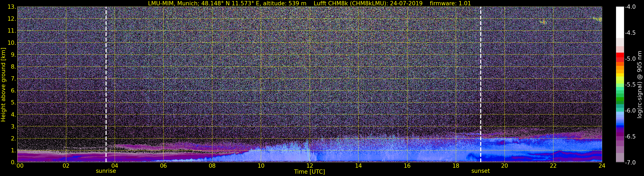Click the "06" tick on the time axis
This screenshot has height=176, width=644.
pos(163,166)
